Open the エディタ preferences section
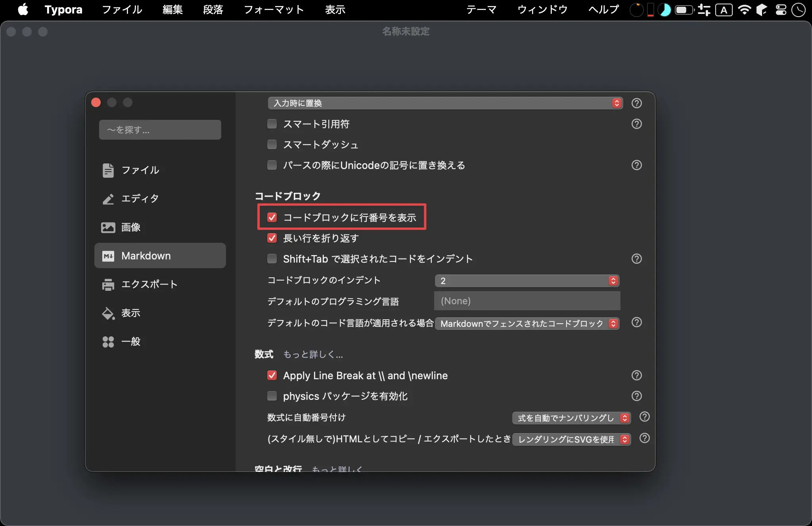This screenshot has height=526, width=812. pos(160,199)
